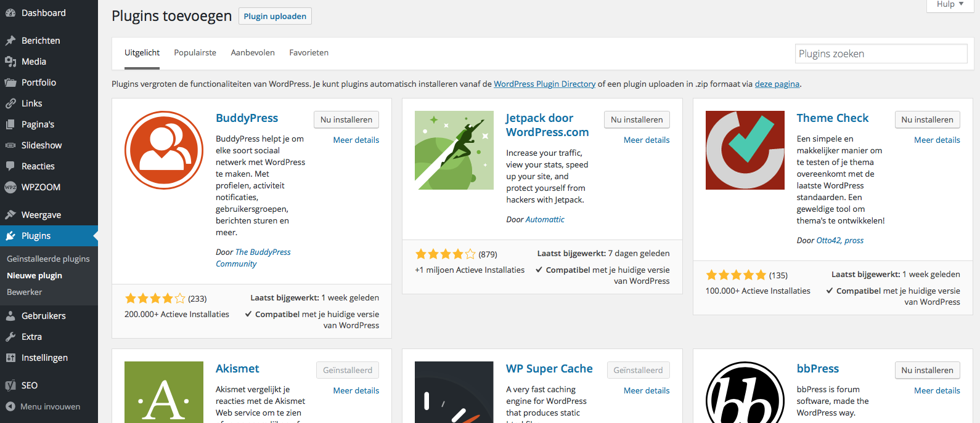Install bbPress with Nu installeren
The width and height of the screenshot is (980, 423).
(927, 370)
